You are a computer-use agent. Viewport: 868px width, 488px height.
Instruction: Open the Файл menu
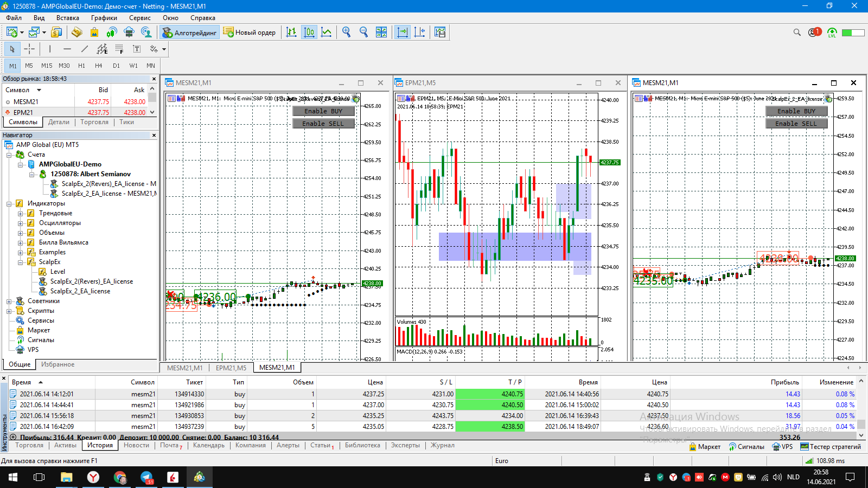14,18
